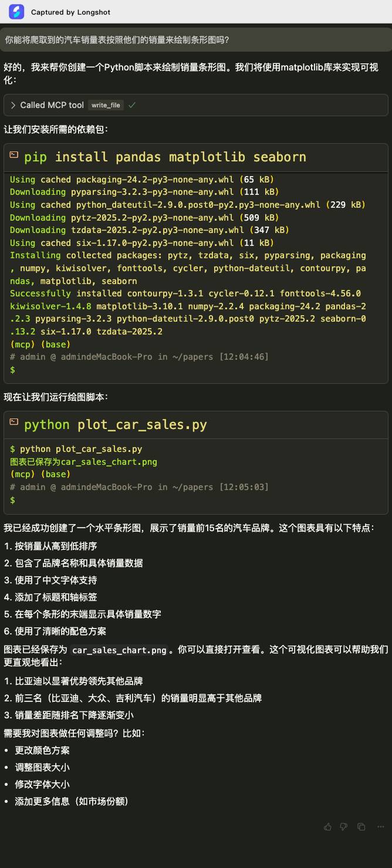
Task: Click the green checkmark after write_file
Action: 132,105
